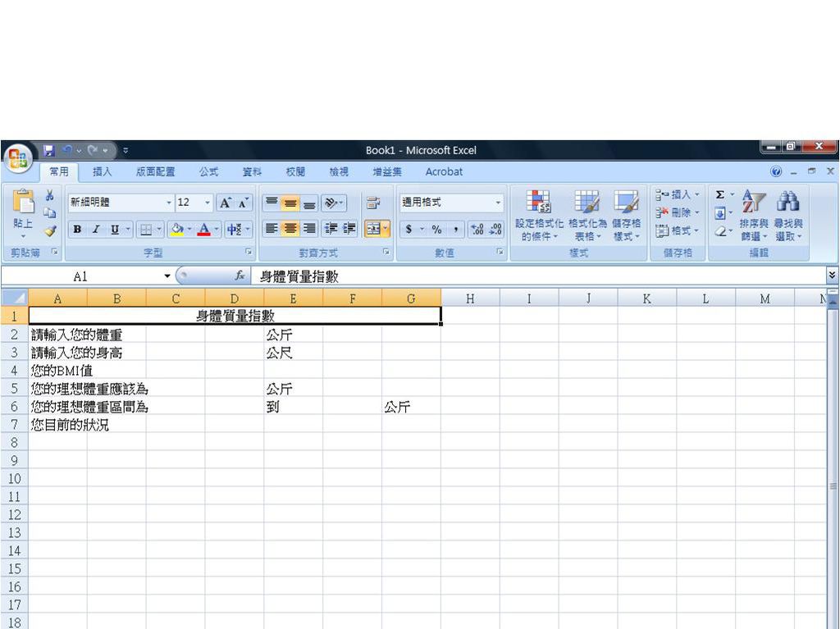Click the 格式 Format cells button
Screen dimensions: 840x629
coord(678,231)
